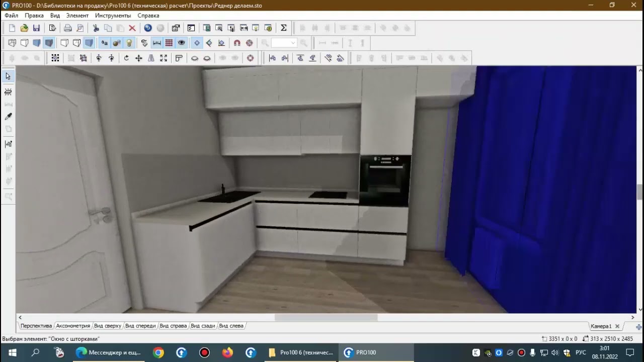Select the wireframe display mode icon
The width and height of the screenshot is (644, 362).
pyautogui.click(x=12, y=43)
